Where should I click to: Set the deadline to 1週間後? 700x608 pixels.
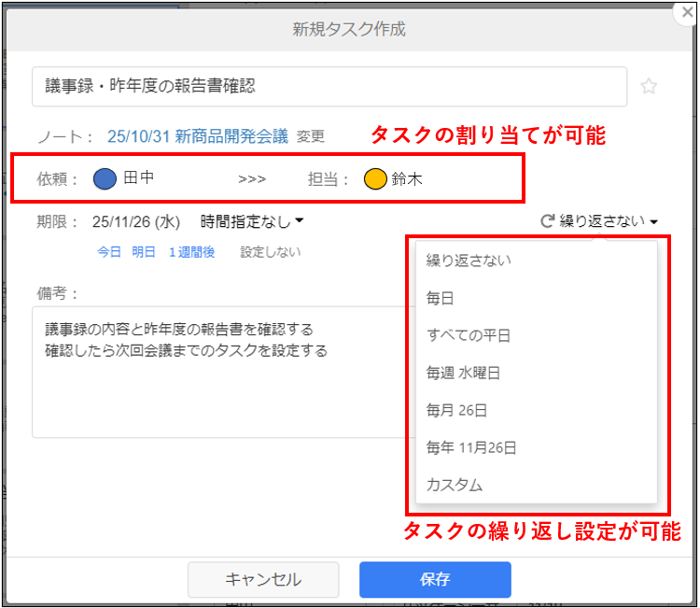191,252
